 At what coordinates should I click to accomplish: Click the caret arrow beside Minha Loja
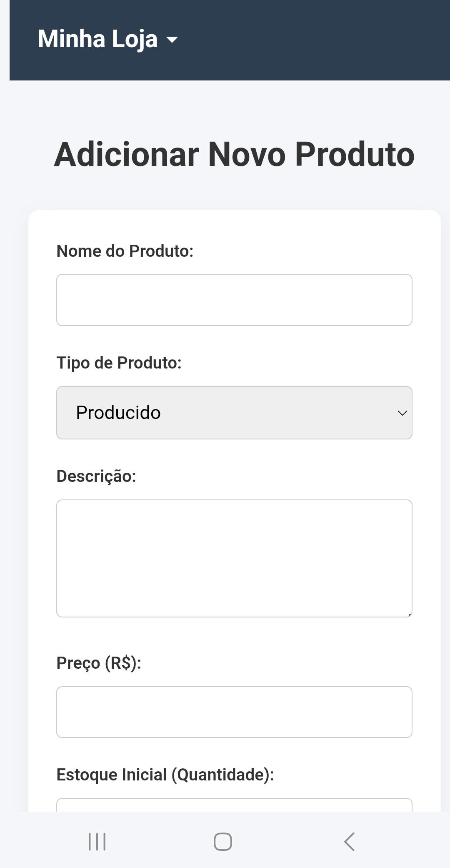(x=172, y=40)
